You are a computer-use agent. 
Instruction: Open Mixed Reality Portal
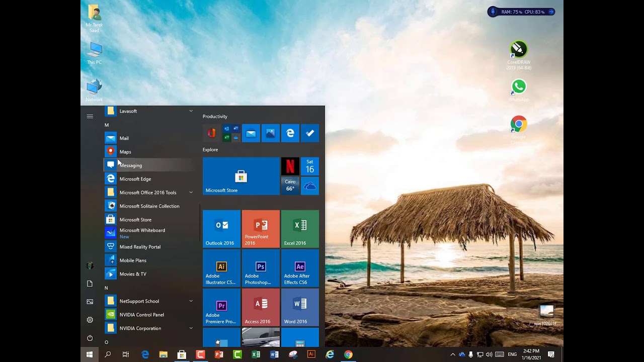148,247
